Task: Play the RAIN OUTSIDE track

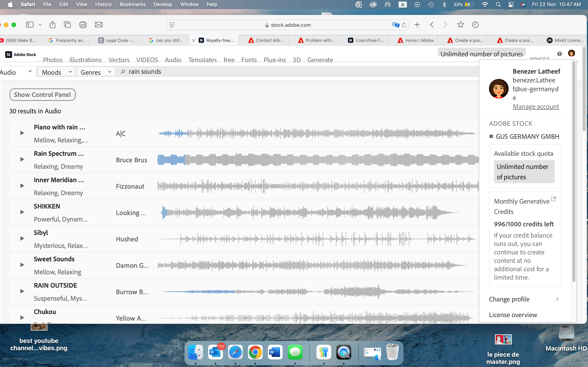Action: click(22, 291)
